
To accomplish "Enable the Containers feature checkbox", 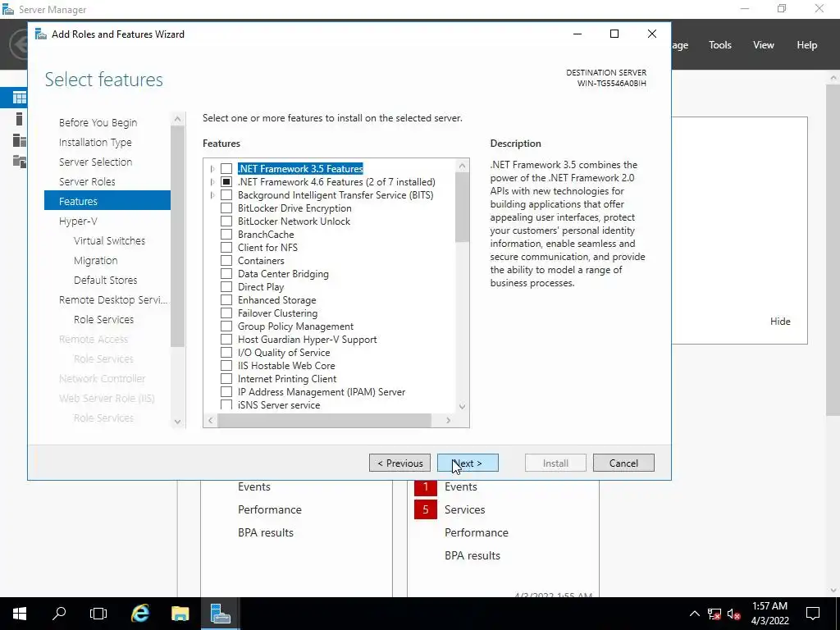I will click(x=226, y=261).
